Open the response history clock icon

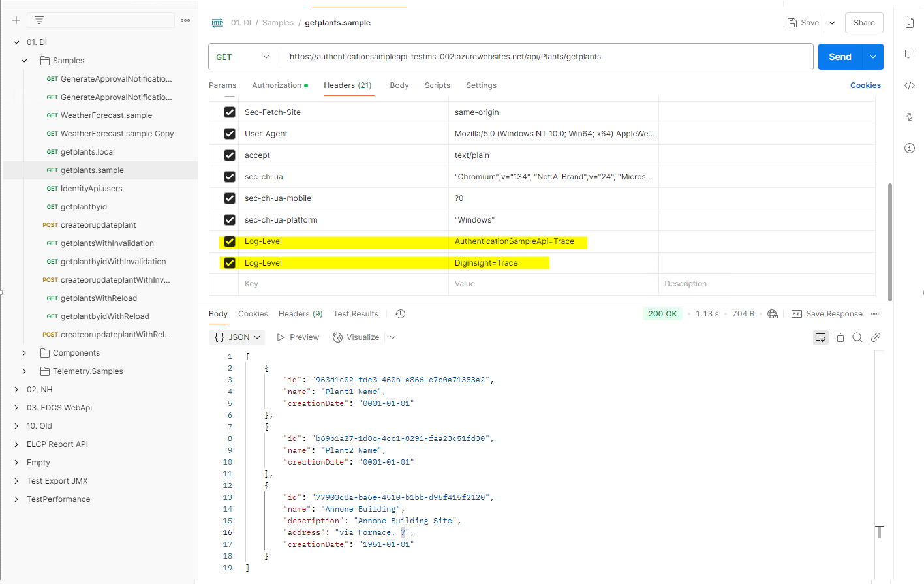coord(401,314)
